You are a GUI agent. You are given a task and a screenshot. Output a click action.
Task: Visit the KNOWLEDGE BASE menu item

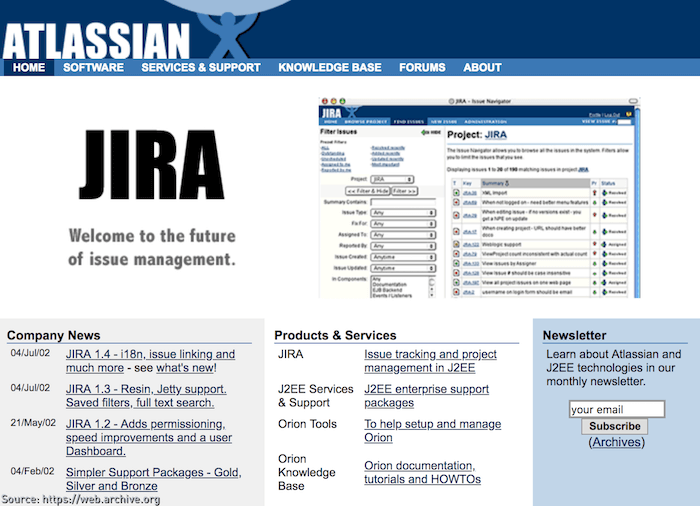330,67
